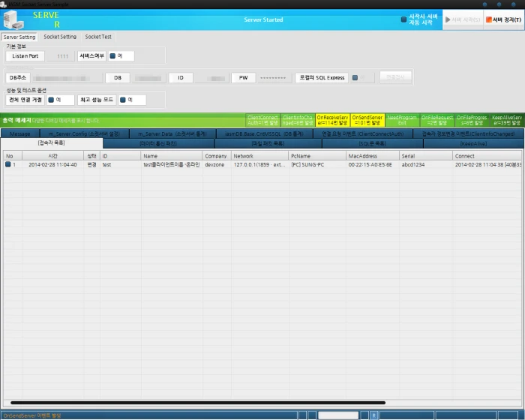Click the KeepAliveServer event counter
The image size is (525, 420).
pos(507,120)
